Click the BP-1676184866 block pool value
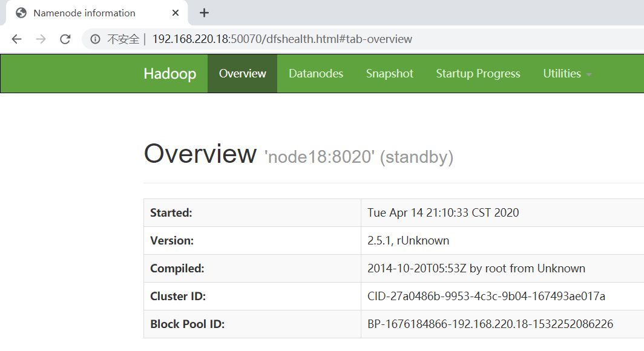 pyautogui.click(x=490, y=324)
